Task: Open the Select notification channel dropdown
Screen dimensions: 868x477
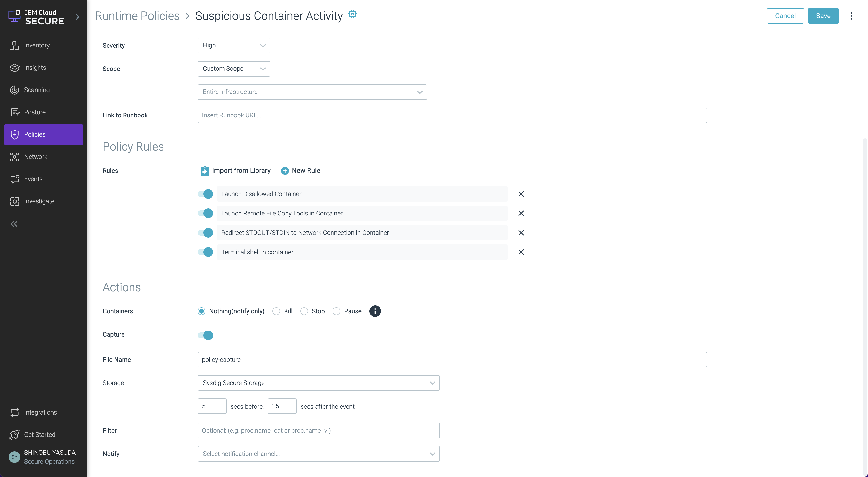Action: (318, 454)
